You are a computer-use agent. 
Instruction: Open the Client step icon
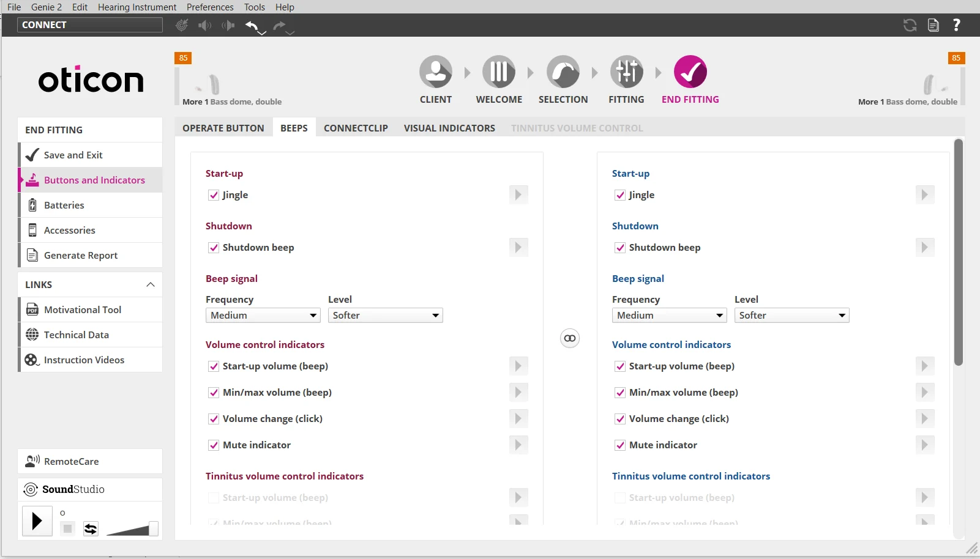click(x=436, y=72)
